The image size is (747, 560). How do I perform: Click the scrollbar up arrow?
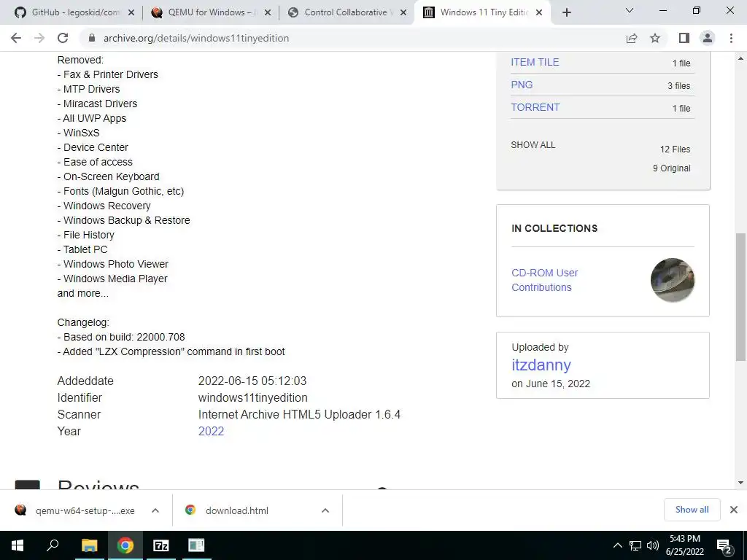click(740, 58)
